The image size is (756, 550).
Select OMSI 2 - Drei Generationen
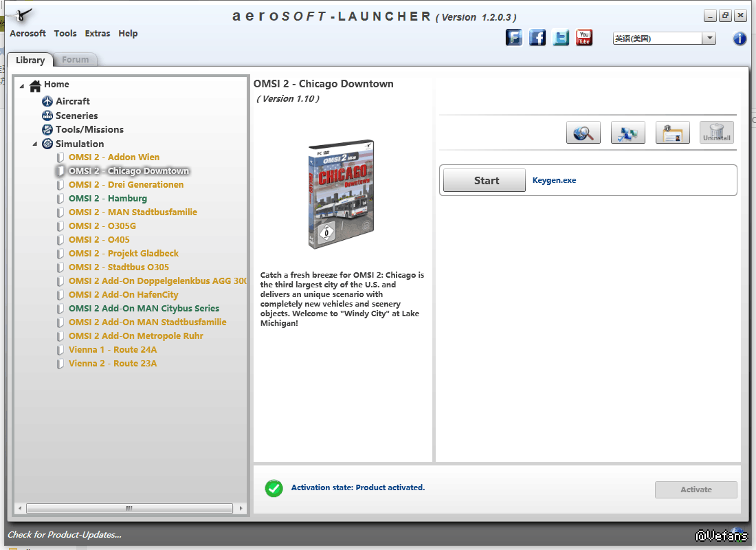click(x=126, y=185)
